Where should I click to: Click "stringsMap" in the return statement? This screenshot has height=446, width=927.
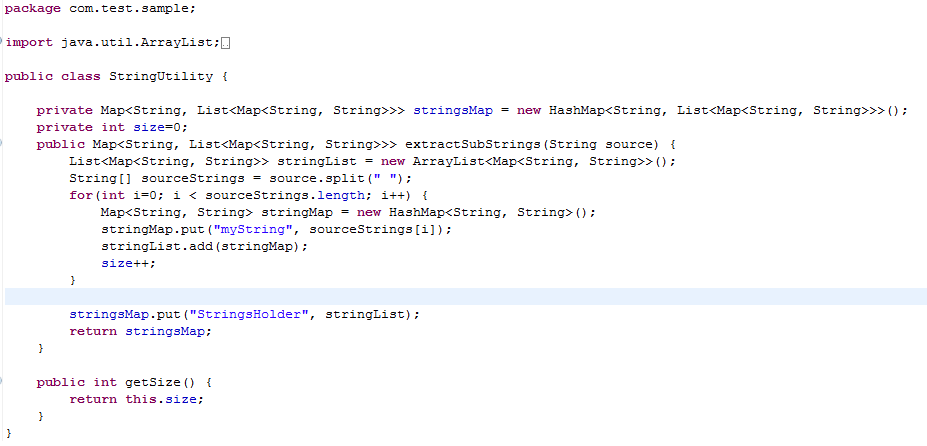pos(164,331)
